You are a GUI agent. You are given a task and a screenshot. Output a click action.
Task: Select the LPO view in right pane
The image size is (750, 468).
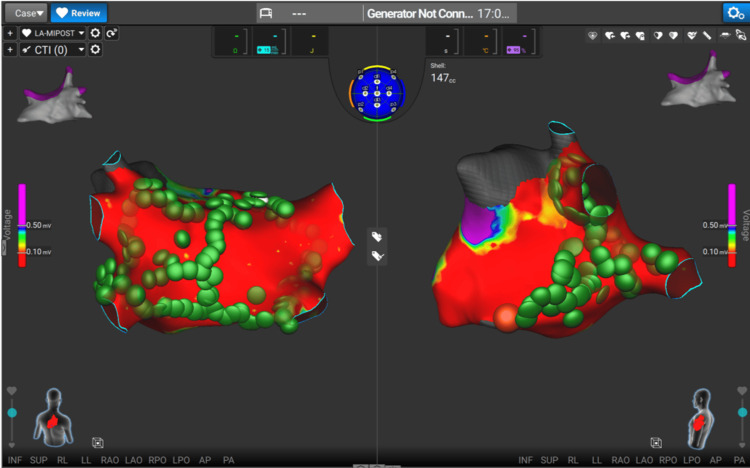pos(692,460)
